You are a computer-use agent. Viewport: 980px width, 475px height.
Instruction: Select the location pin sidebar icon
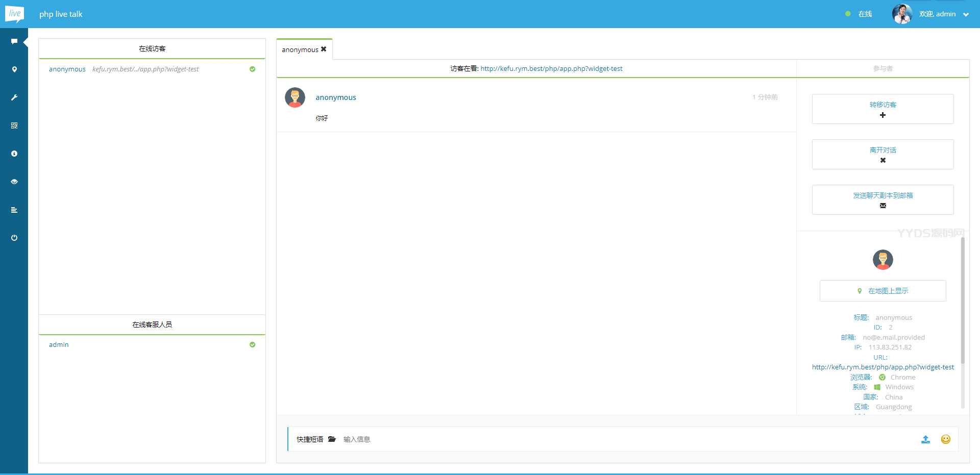point(14,69)
